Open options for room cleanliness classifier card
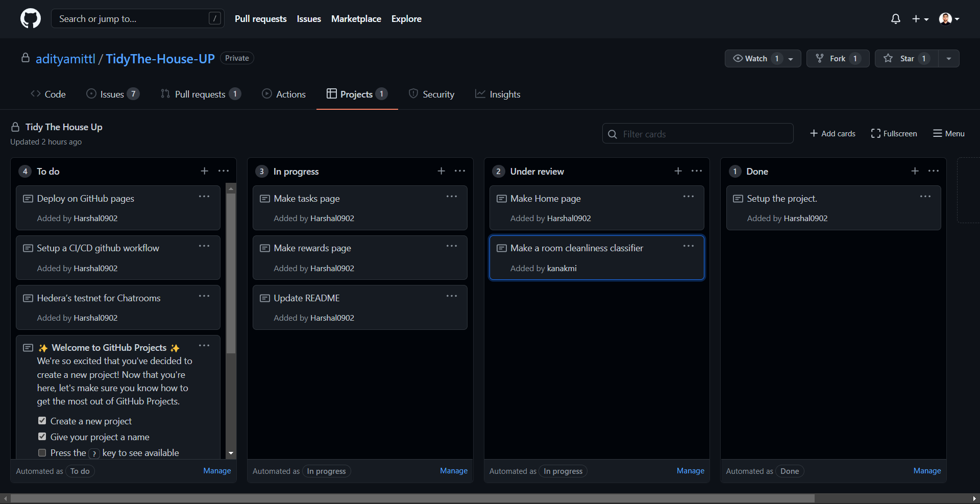 689,246
